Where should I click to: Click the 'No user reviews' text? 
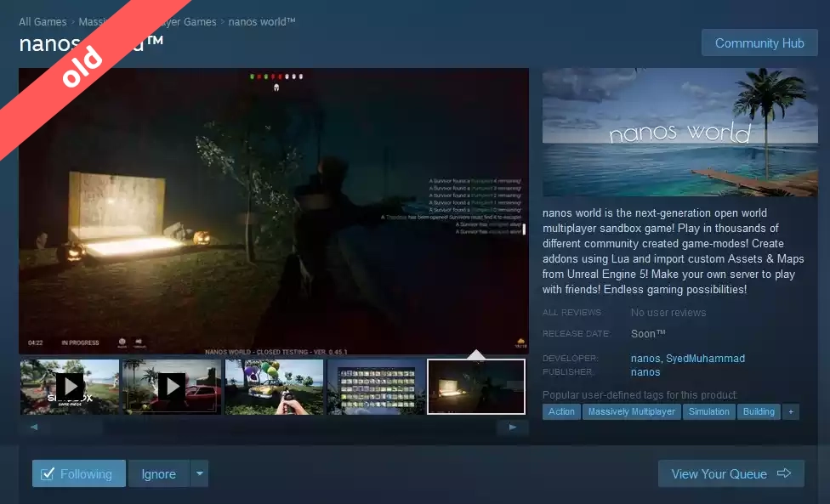point(668,313)
